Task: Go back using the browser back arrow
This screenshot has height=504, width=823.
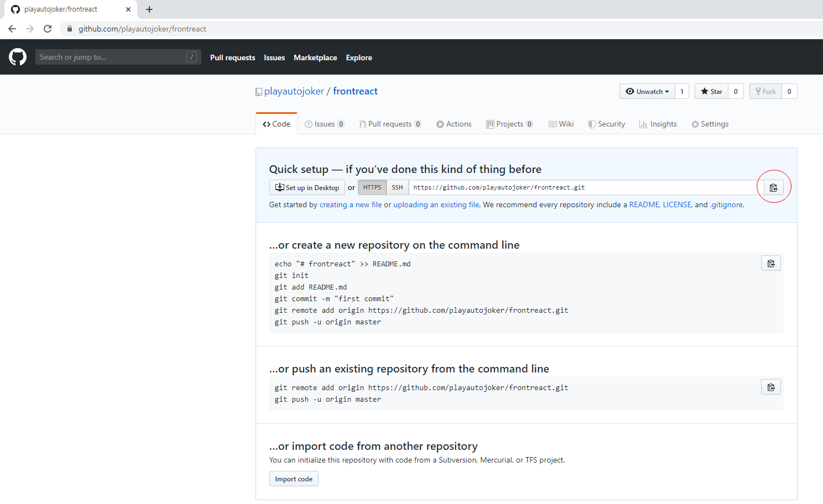Action: coord(12,29)
